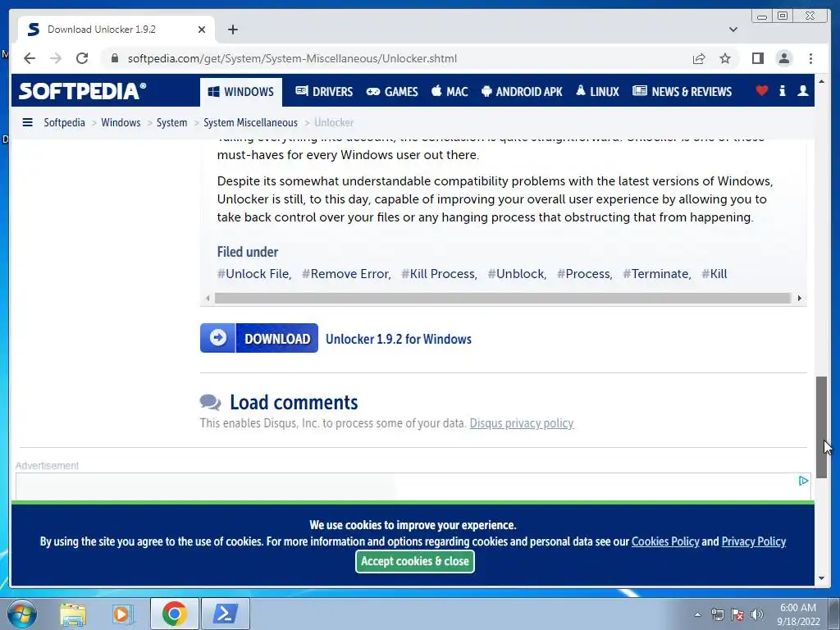The image size is (840, 630).
Task: Open the #Process tag
Action: pyautogui.click(x=584, y=274)
